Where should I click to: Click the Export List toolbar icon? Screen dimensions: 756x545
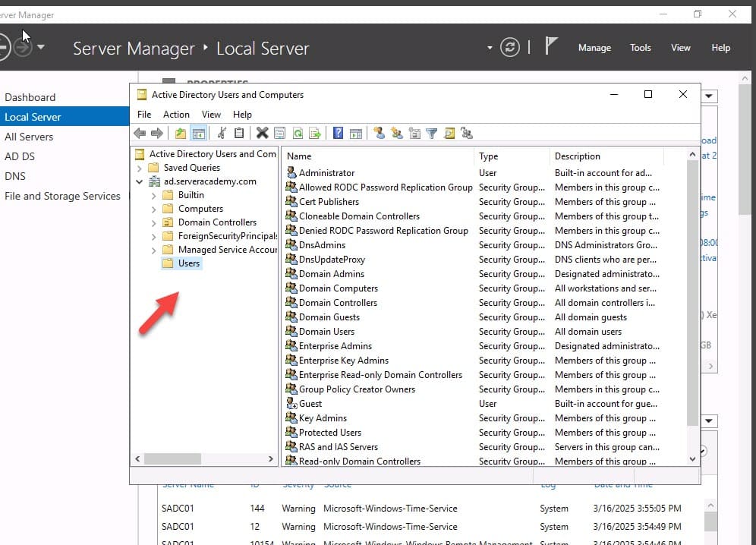coord(315,134)
